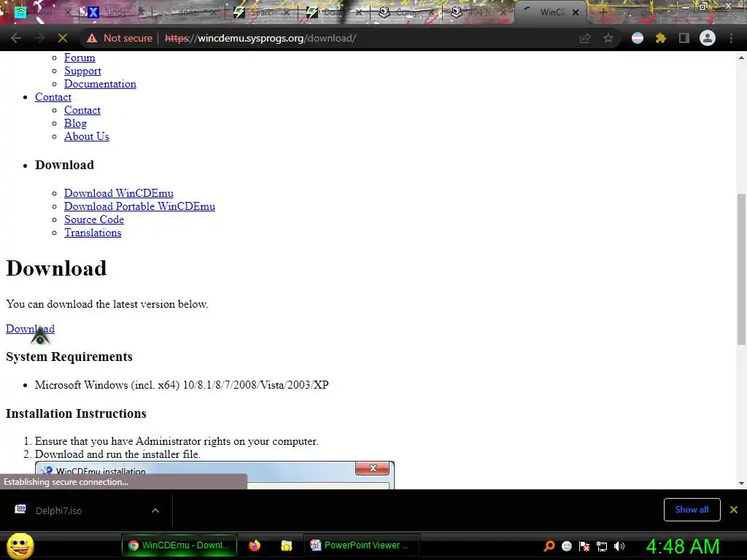The image size is (747, 560).
Task: Click the red X in installer screenshot
Action: pyautogui.click(x=373, y=468)
